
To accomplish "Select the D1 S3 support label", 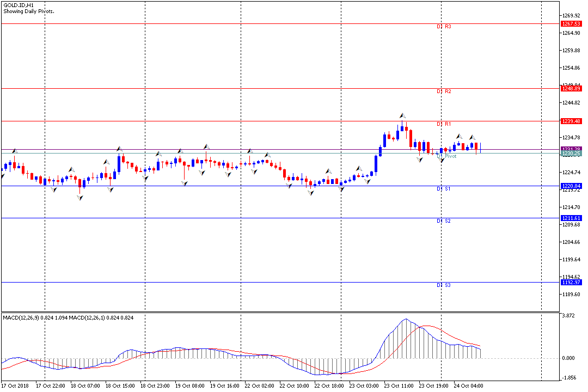I will point(444,285).
